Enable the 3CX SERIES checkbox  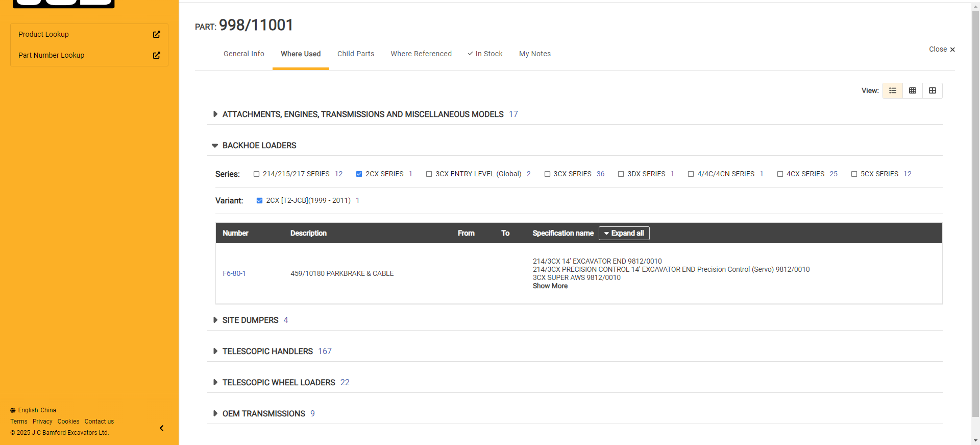[x=547, y=174]
